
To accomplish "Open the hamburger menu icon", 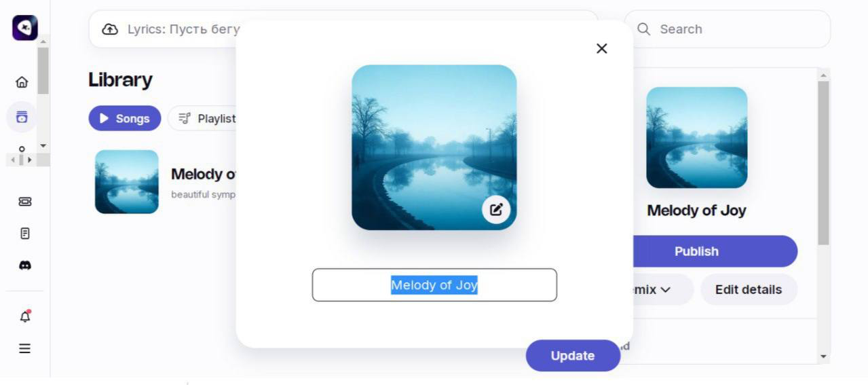I will [x=24, y=348].
